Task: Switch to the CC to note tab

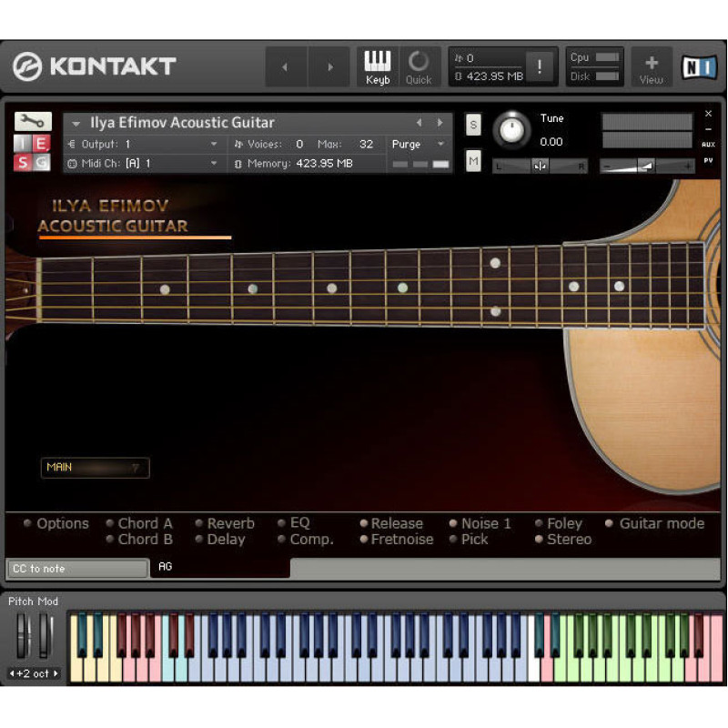Action: 76,569
